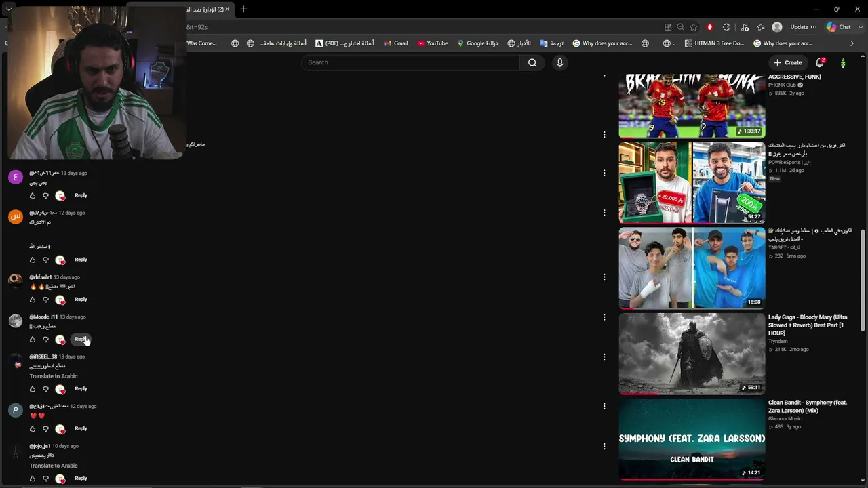The image size is (868, 488).
Task: Click the Glamour Music channel name
Action: [785, 419]
